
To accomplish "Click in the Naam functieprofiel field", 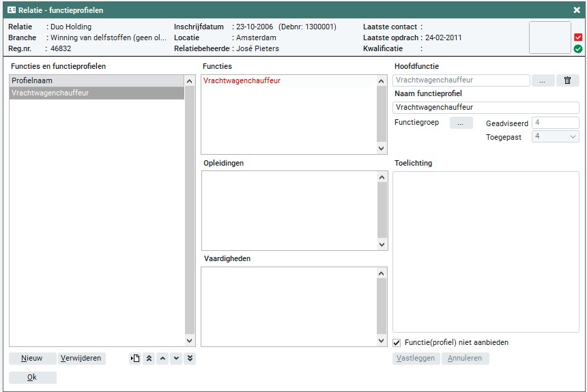I will click(485, 108).
